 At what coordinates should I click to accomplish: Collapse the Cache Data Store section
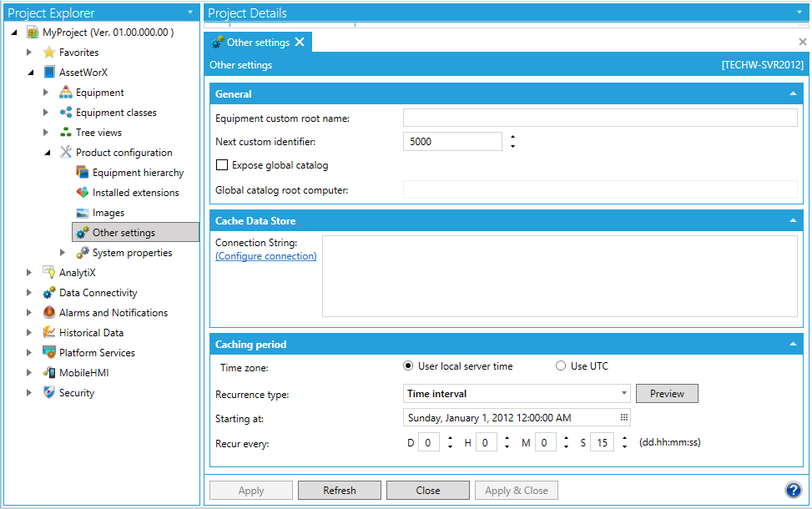pos(793,221)
